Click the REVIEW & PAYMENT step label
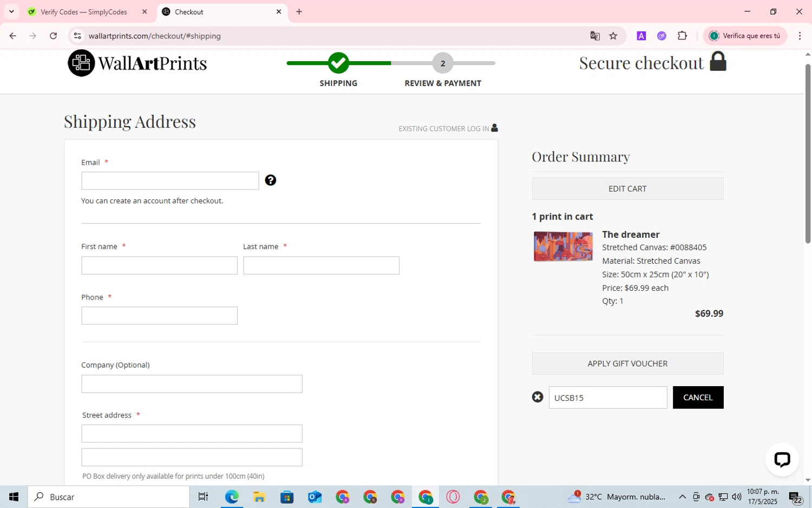 click(443, 83)
